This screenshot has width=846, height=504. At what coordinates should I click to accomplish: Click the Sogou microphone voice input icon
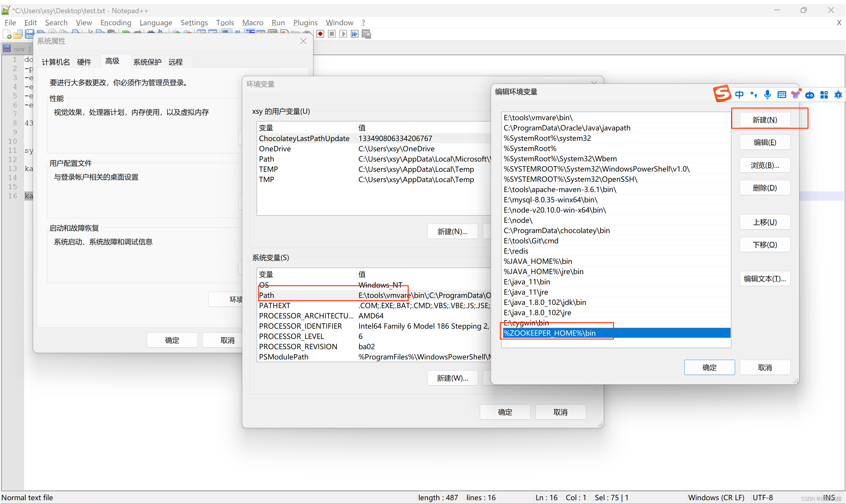click(x=767, y=94)
